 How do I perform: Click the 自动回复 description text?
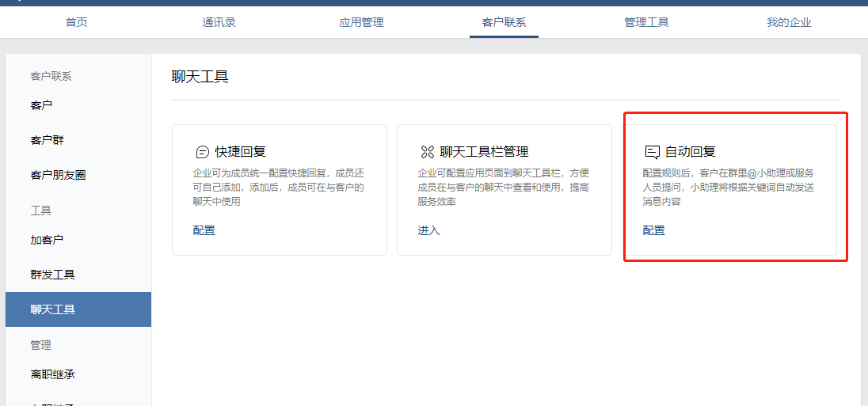[728, 187]
